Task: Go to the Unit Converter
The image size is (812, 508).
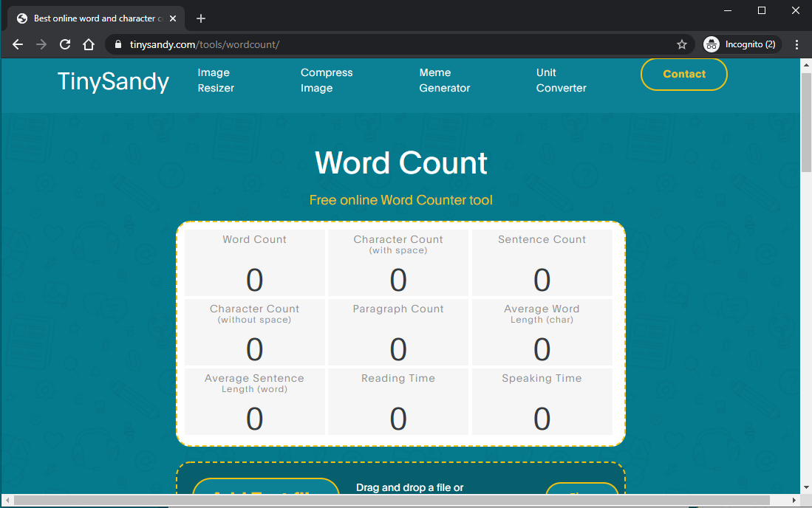Action: (561, 80)
